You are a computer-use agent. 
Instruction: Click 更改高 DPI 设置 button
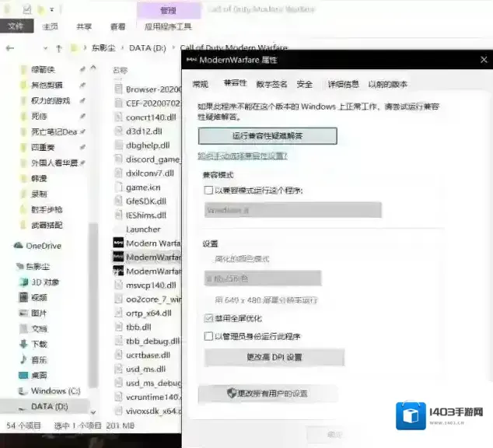click(274, 357)
